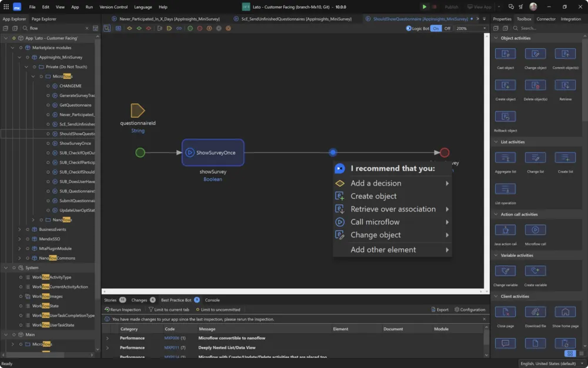Open the language dropdown in status bar

[x=552, y=363]
